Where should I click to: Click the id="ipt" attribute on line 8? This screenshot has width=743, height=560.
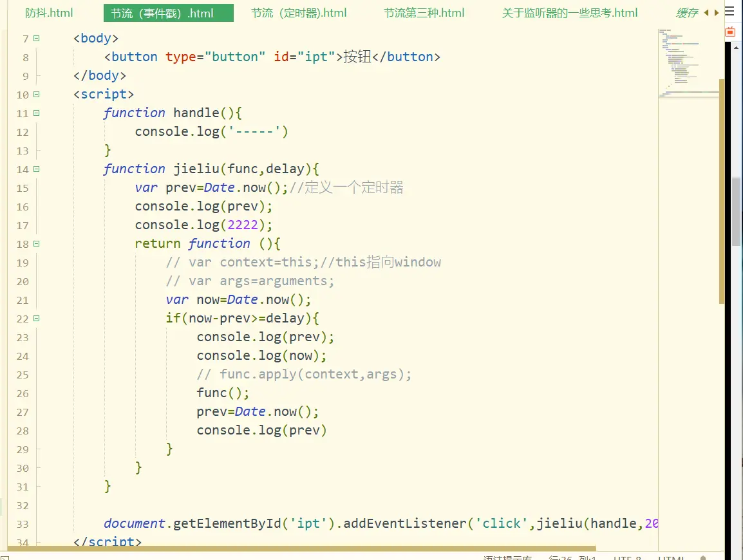pos(304,57)
